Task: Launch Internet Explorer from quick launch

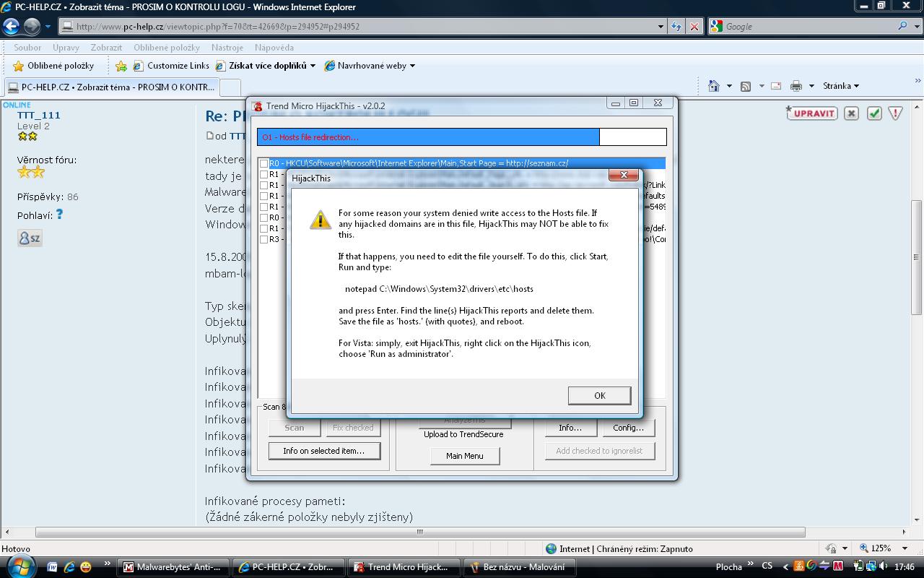Action: pos(69,567)
